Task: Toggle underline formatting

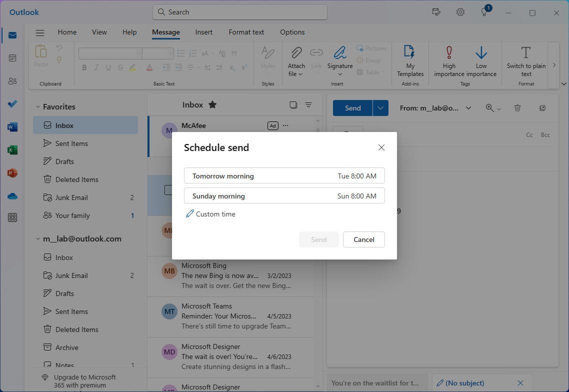Action: pyautogui.click(x=108, y=67)
